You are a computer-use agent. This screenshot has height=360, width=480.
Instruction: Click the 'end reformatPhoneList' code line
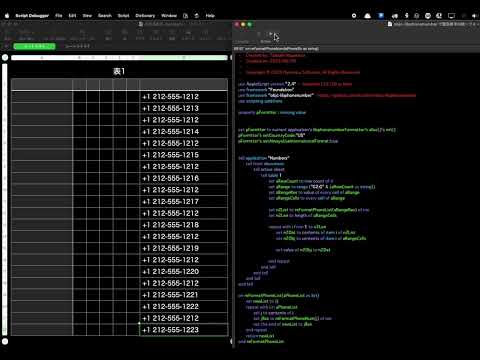pyautogui.click(x=261, y=342)
